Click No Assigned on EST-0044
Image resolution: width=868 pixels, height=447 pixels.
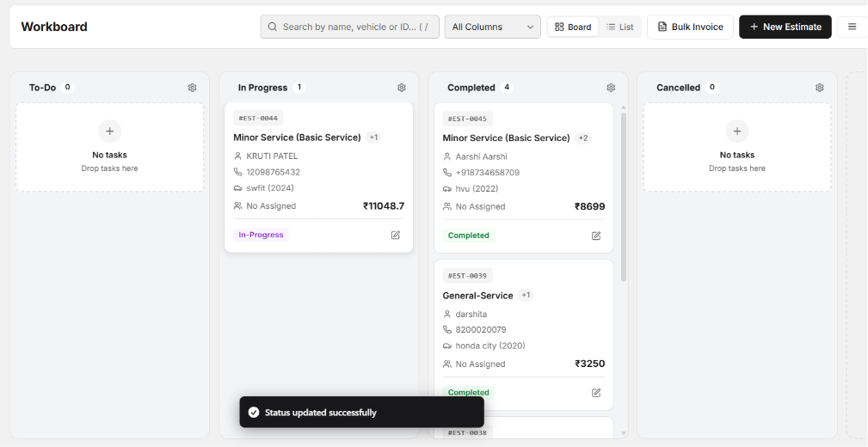271,205
